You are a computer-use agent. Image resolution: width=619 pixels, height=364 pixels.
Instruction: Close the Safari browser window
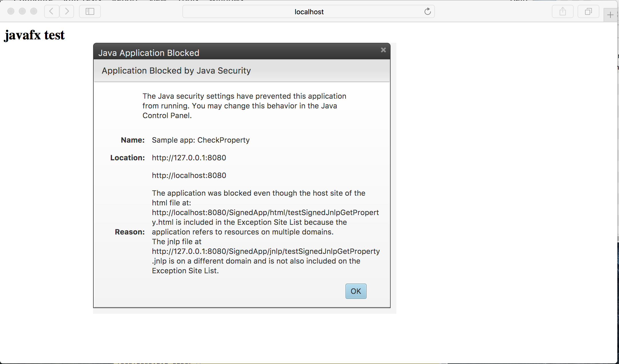coord(11,11)
